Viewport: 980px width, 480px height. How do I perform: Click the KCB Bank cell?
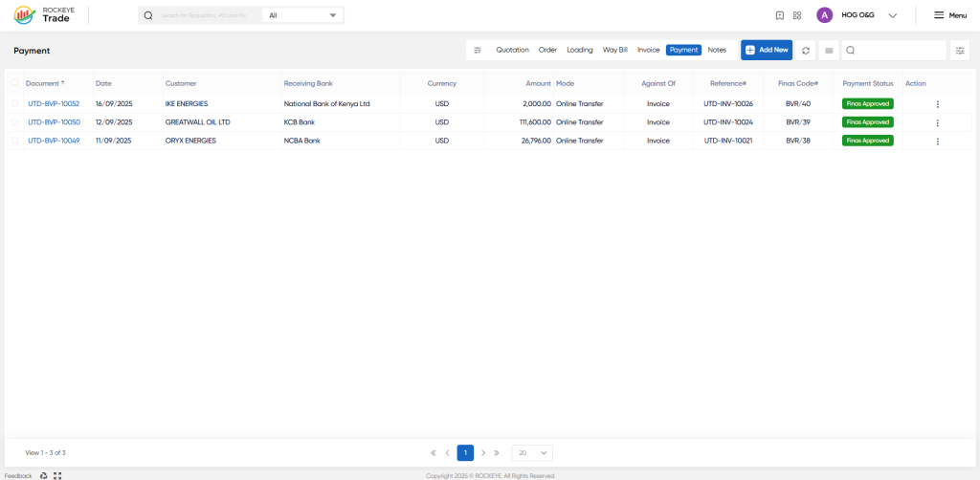[300, 122]
